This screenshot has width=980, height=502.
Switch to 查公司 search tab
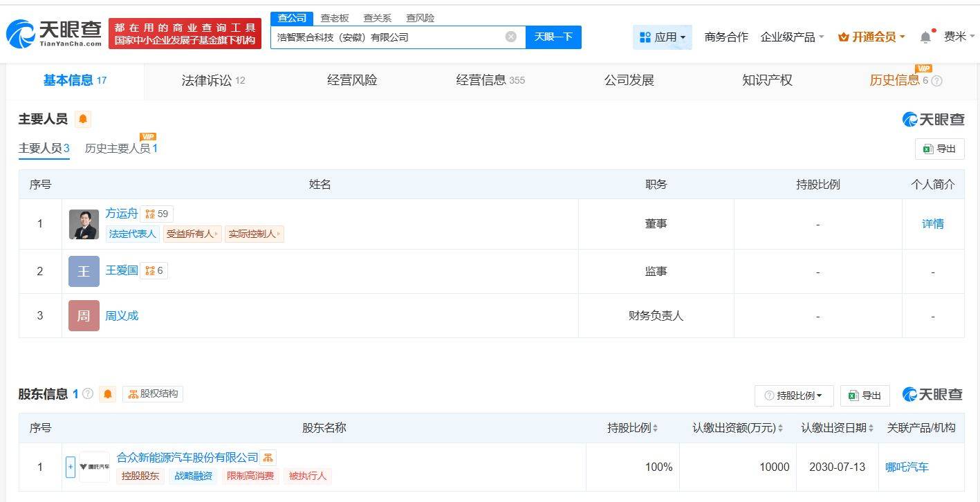click(292, 18)
